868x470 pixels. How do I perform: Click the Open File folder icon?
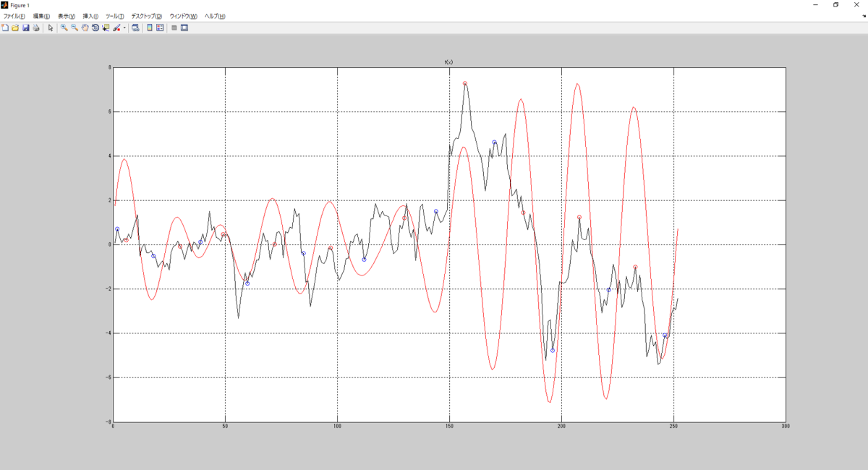pyautogui.click(x=15, y=27)
